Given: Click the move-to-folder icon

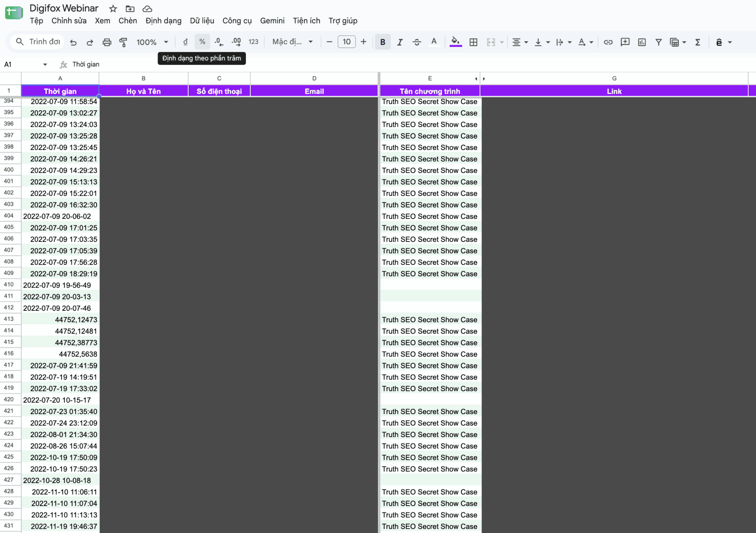Looking at the screenshot, I should coord(130,8).
